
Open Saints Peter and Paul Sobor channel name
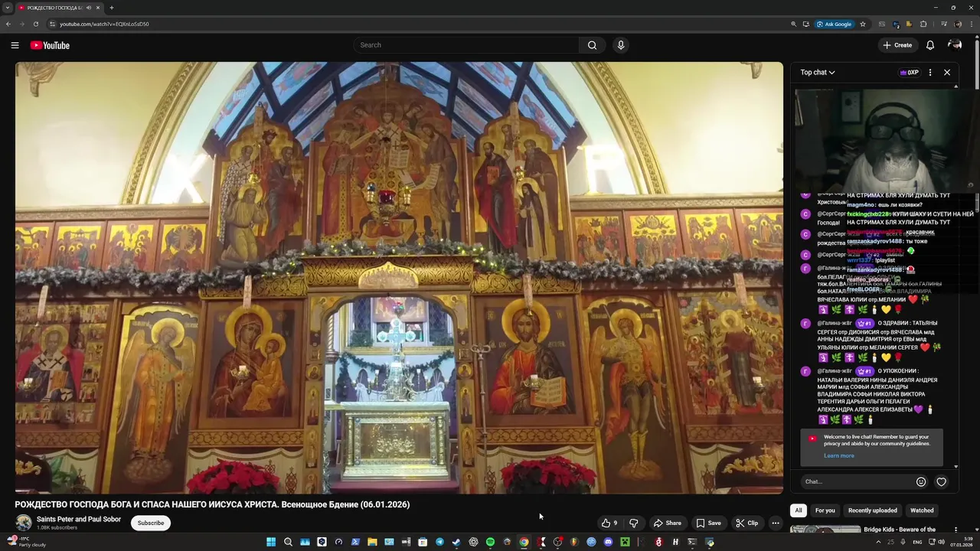tap(79, 520)
